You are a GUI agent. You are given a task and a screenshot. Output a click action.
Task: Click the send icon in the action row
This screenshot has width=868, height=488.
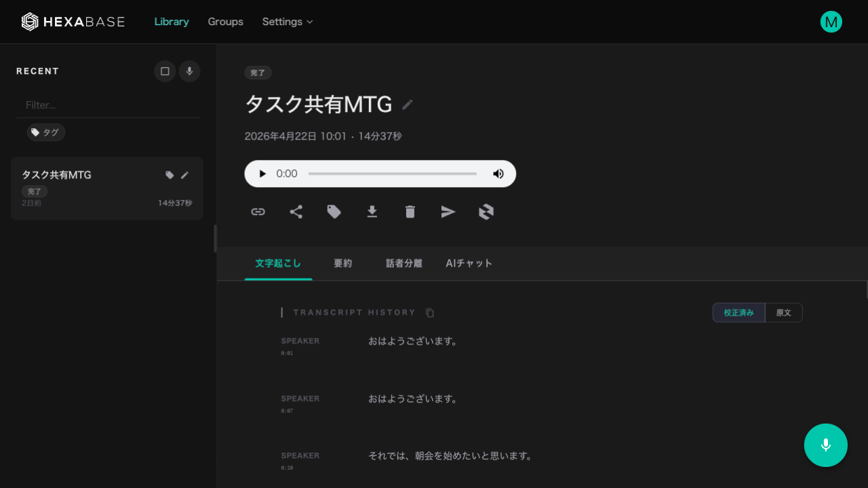(x=448, y=212)
